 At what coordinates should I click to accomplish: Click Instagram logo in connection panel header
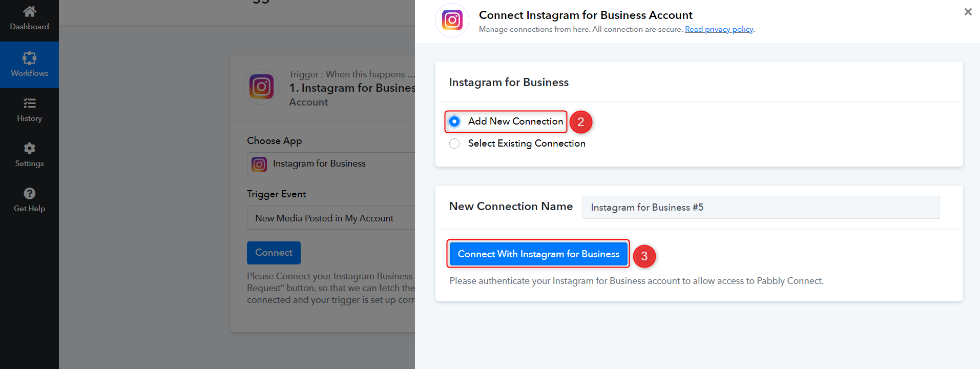point(452,20)
